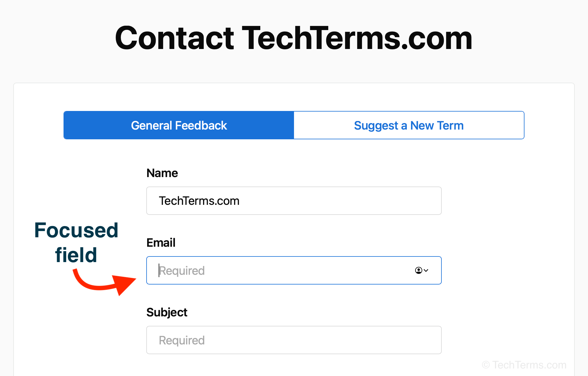Click the Contact TechTerms.com page heading
The image size is (588, 376).
click(294, 38)
